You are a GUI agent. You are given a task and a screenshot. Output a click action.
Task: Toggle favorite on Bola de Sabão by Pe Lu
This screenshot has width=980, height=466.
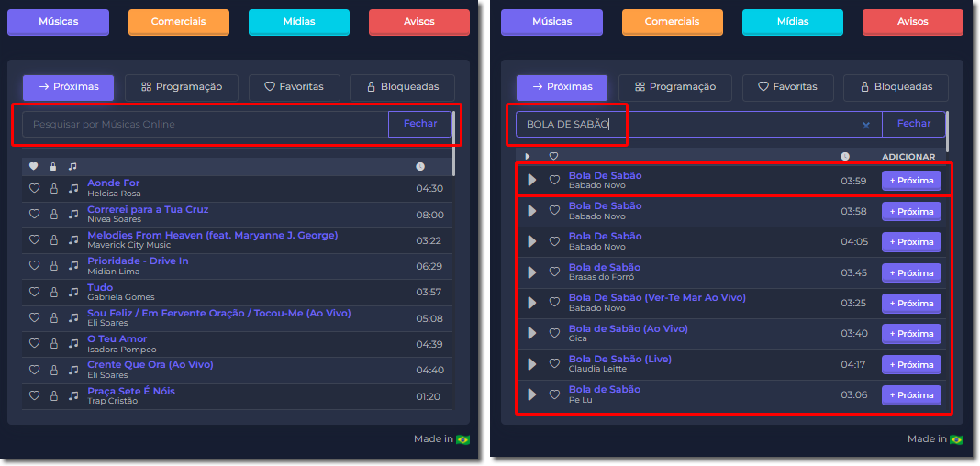pyautogui.click(x=554, y=394)
